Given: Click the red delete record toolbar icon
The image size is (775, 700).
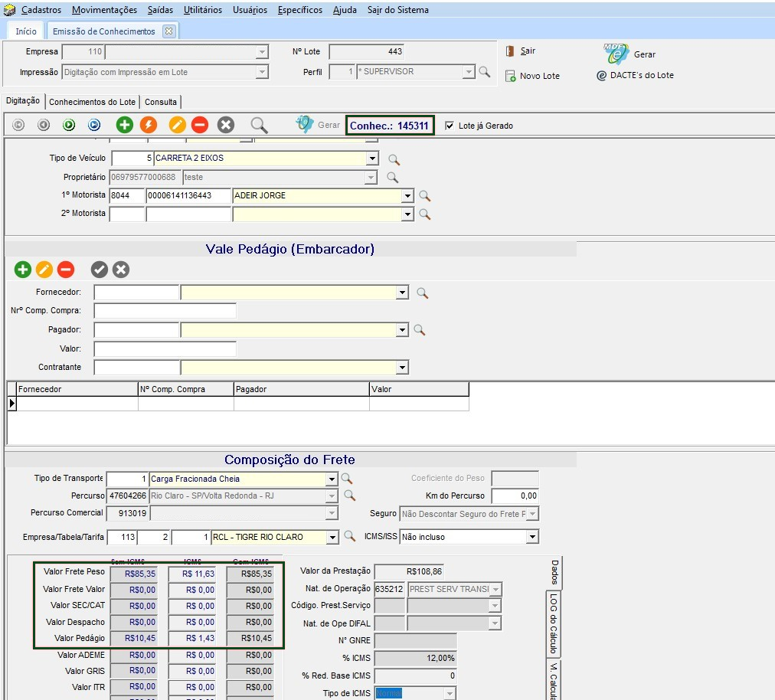Looking at the screenshot, I should tap(200, 125).
